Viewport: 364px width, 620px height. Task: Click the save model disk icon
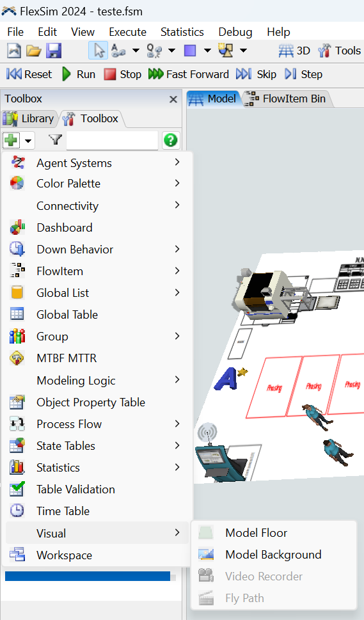(53, 51)
